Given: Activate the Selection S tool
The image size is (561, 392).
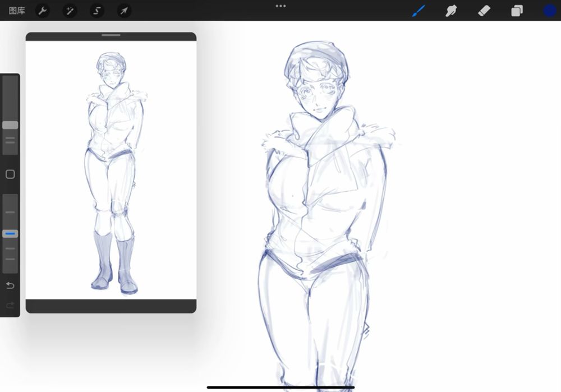Looking at the screenshot, I should 97,11.
